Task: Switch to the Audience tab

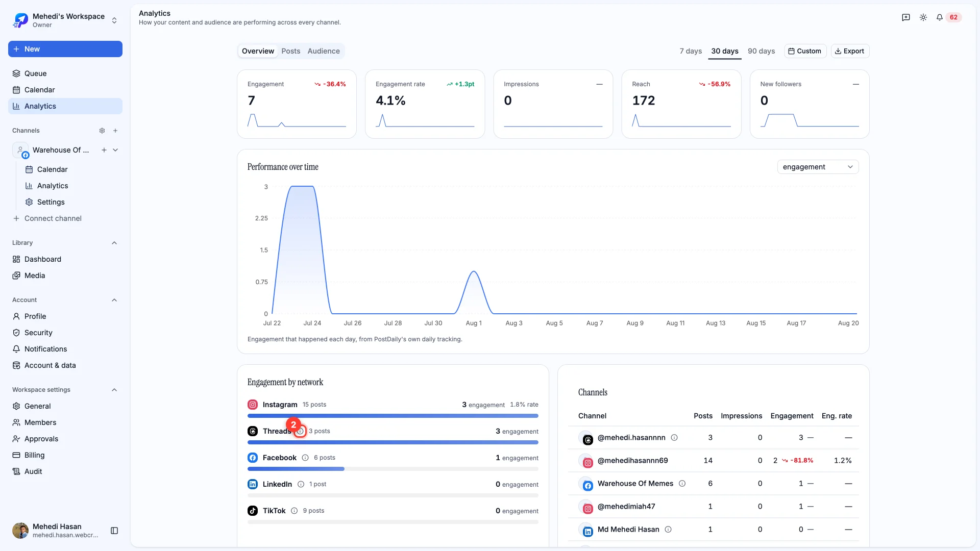Action: click(324, 51)
